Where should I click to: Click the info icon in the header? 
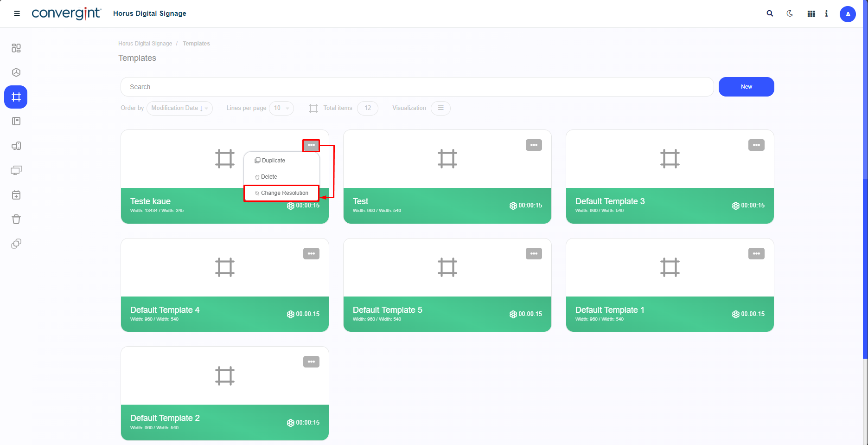click(826, 14)
